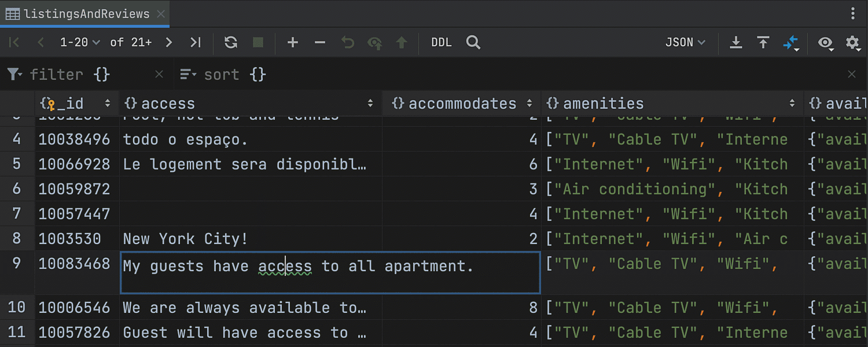Open the JSON format dropdown
The image size is (868, 347).
click(685, 42)
